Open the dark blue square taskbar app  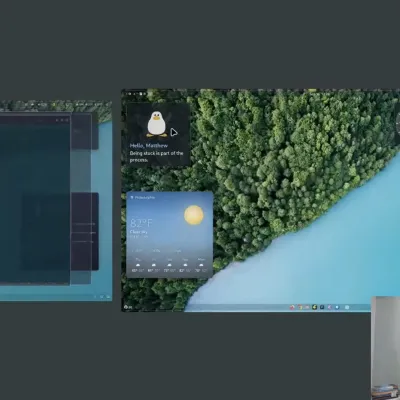322,307
